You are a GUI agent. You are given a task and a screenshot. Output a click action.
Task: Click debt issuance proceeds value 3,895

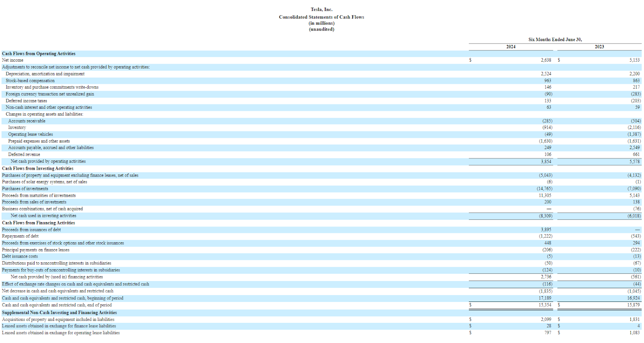(546, 230)
